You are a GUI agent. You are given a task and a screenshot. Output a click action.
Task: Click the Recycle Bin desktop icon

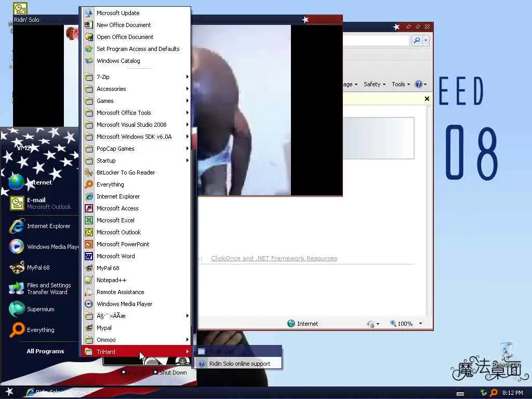(x=507, y=354)
